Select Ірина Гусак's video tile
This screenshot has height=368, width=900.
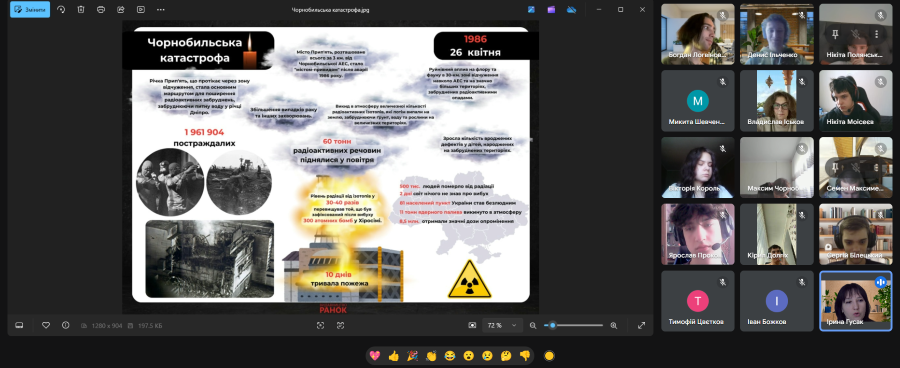856,301
